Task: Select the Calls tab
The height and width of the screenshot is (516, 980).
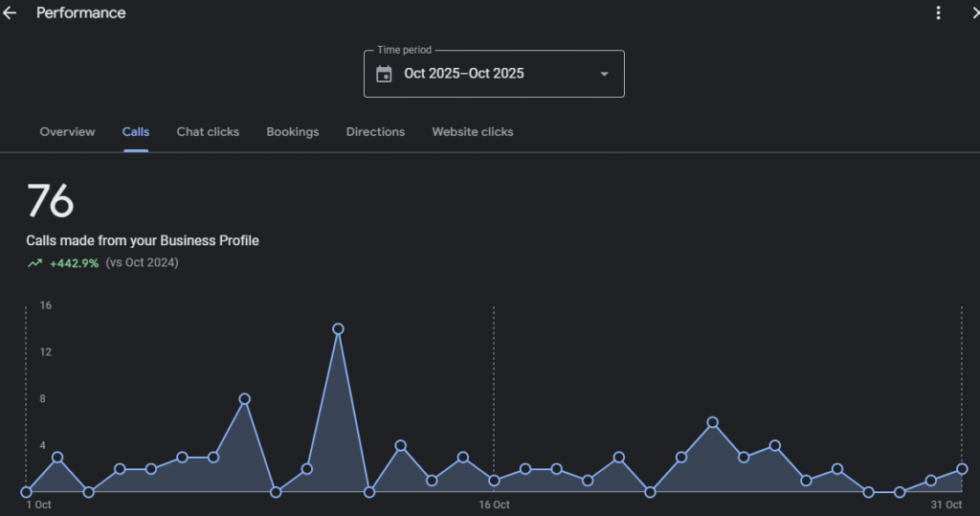Action: pos(136,132)
